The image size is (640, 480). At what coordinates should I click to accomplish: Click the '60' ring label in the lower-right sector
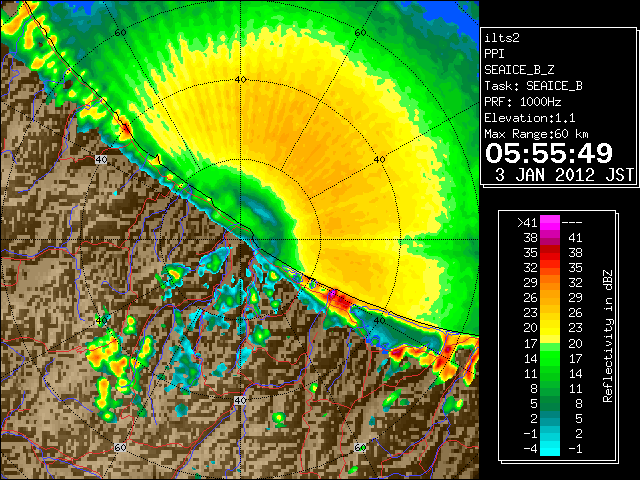pyautogui.click(x=360, y=447)
